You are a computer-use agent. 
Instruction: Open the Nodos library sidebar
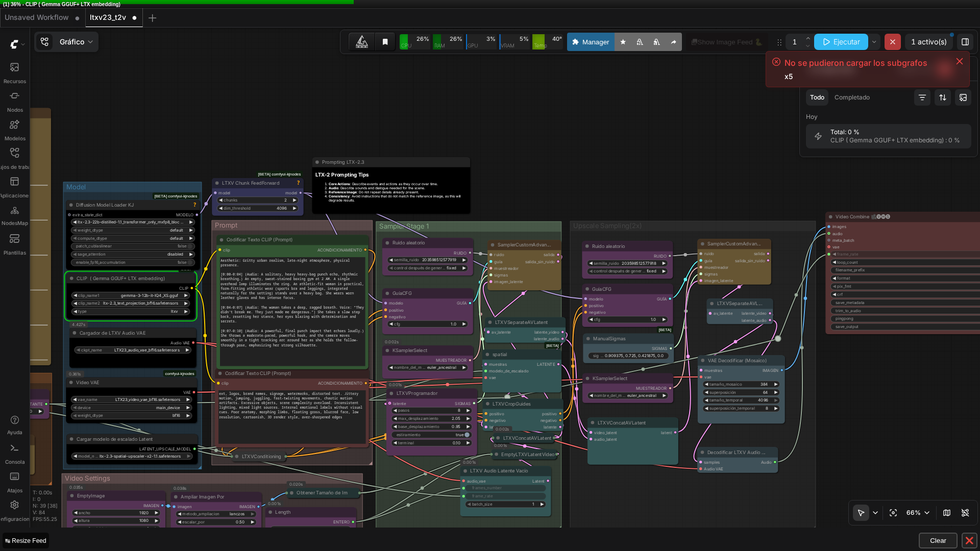15,101
